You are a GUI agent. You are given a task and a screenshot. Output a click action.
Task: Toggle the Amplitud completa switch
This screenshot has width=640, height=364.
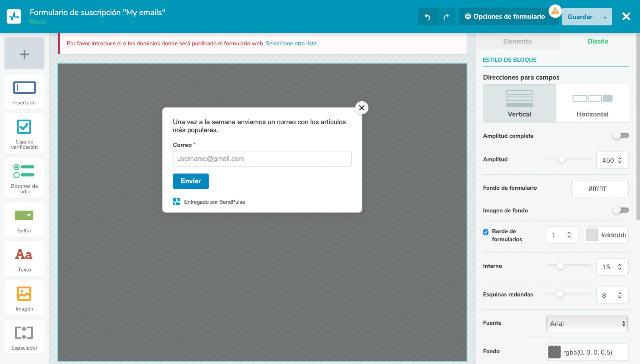620,136
